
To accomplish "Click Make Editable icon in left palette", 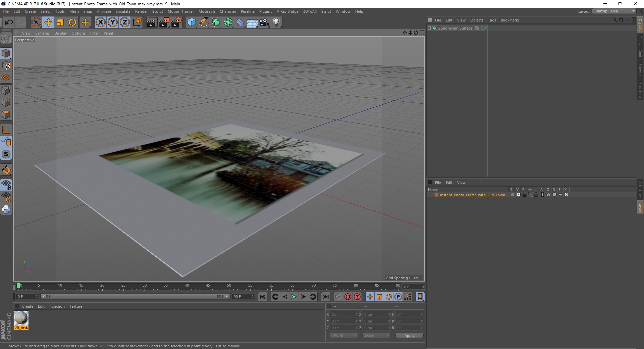I will pyautogui.click(x=6, y=38).
